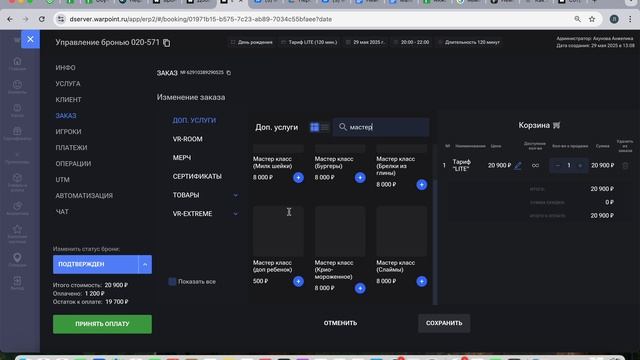This screenshot has height=360, width=640.
Task: Click the Тариф LITE (120 мин.) header tag
Action: tap(309, 42)
